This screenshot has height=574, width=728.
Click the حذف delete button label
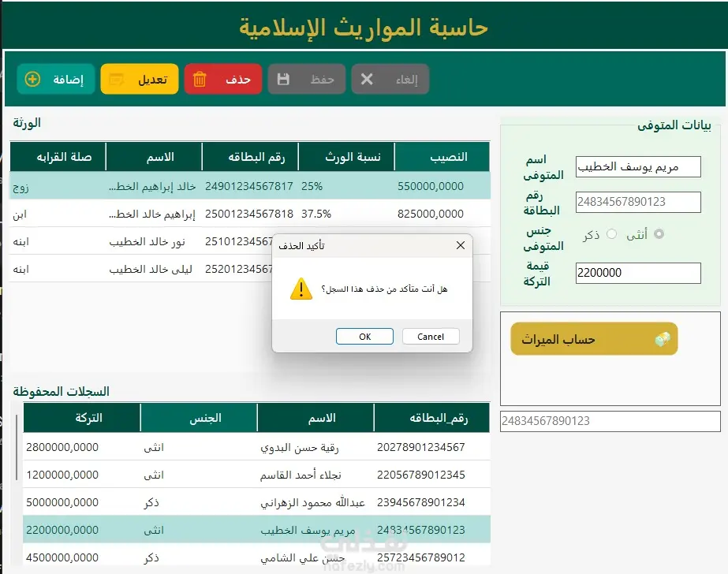pyautogui.click(x=238, y=80)
